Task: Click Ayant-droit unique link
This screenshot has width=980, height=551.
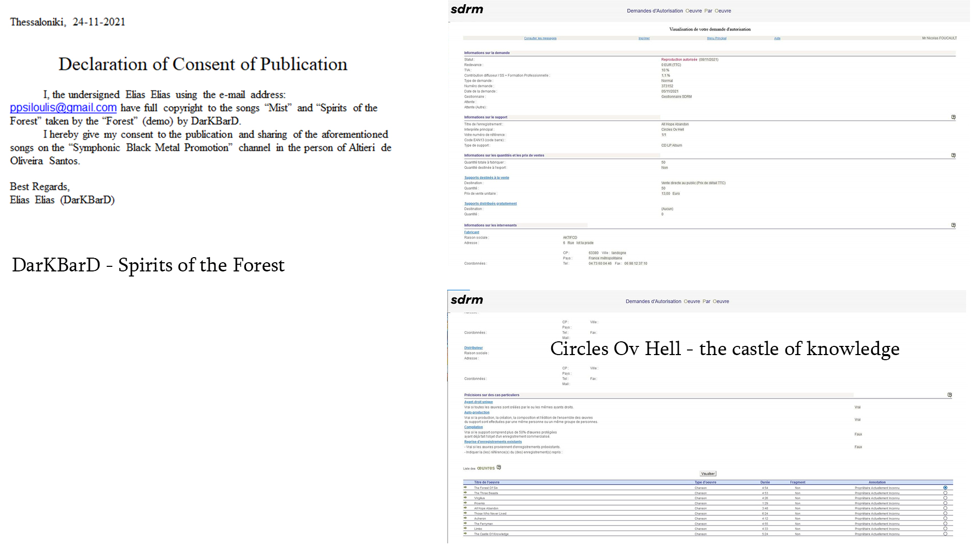Action: [x=478, y=402]
